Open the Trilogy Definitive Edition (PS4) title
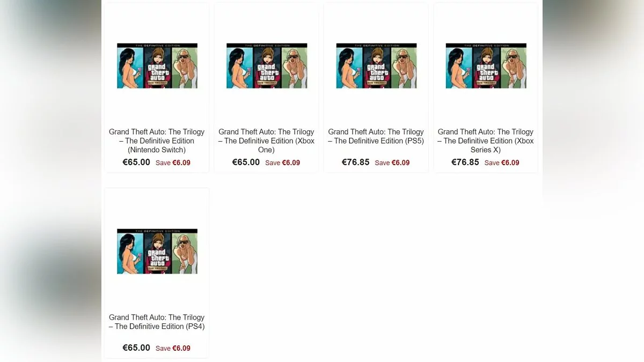 tap(157, 322)
